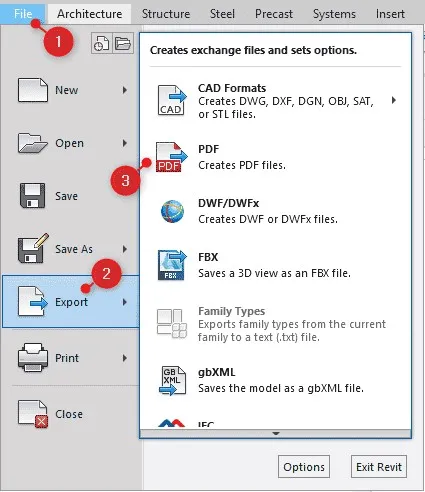
Task: Click the Exit Revit button
Action: pos(379,467)
